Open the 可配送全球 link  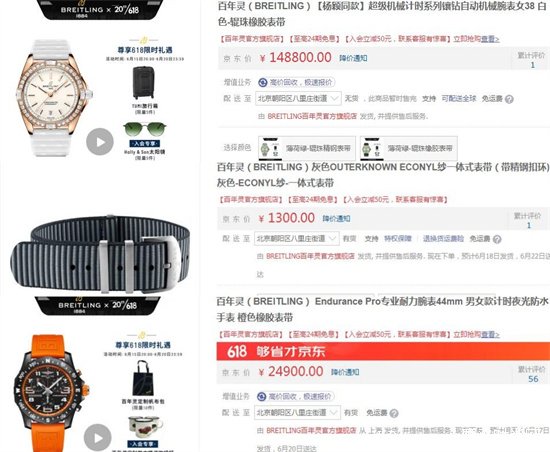[x=458, y=99]
